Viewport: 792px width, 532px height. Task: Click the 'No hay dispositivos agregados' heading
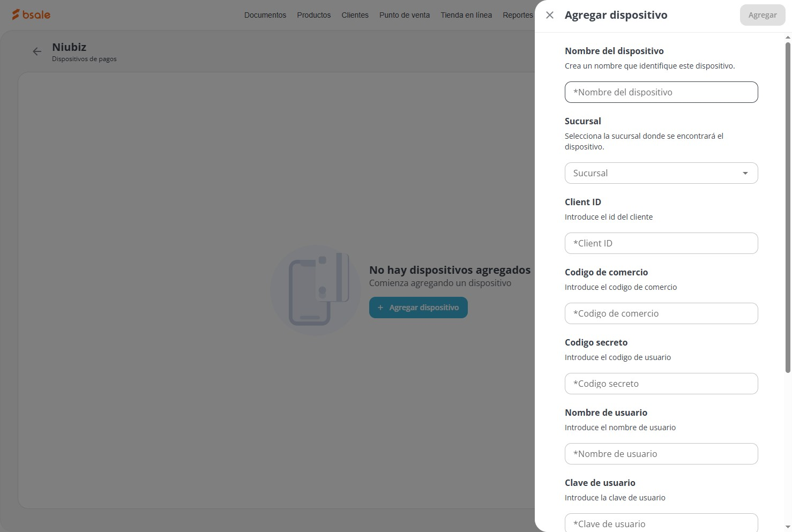click(450, 270)
